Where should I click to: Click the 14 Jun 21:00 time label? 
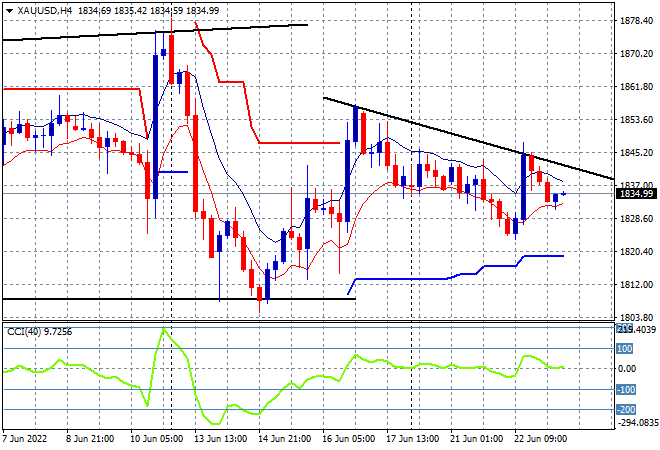tap(285, 439)
